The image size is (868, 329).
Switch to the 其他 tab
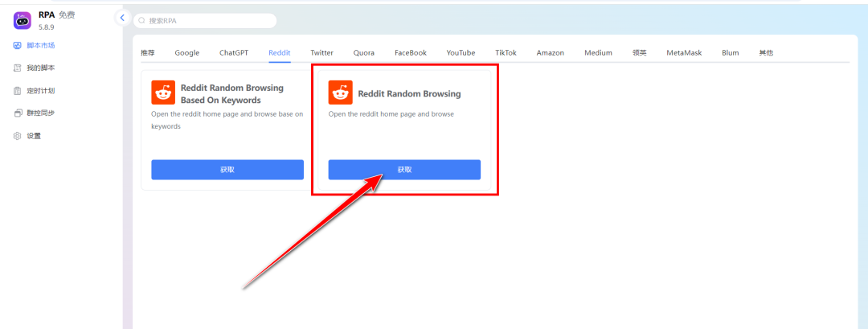point(766,52)
